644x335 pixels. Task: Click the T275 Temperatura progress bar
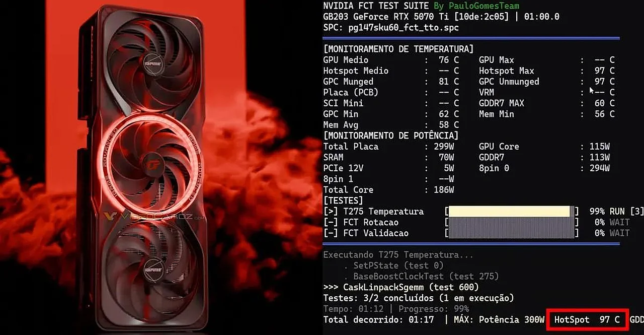(x=512, y=212)
